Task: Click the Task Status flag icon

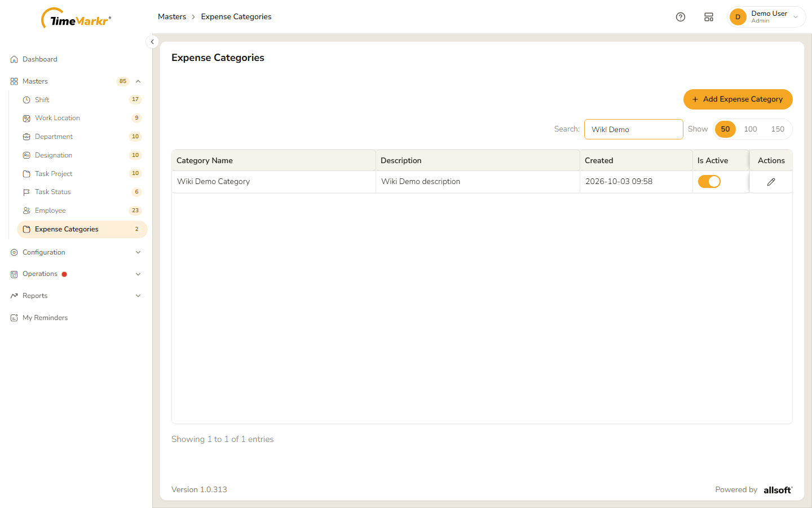Action: pyautogui.click(x=27, y=192)
